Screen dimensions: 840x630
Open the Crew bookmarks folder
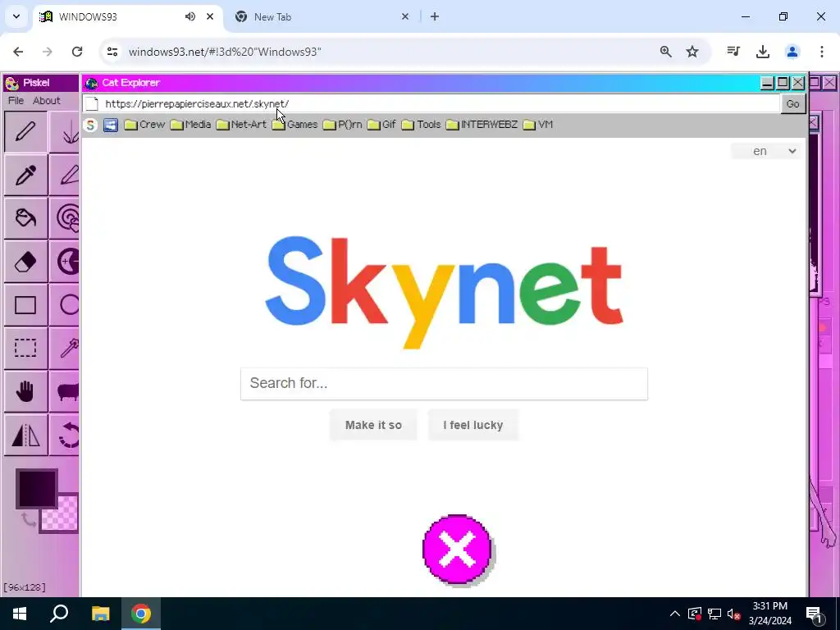point(144,125)
